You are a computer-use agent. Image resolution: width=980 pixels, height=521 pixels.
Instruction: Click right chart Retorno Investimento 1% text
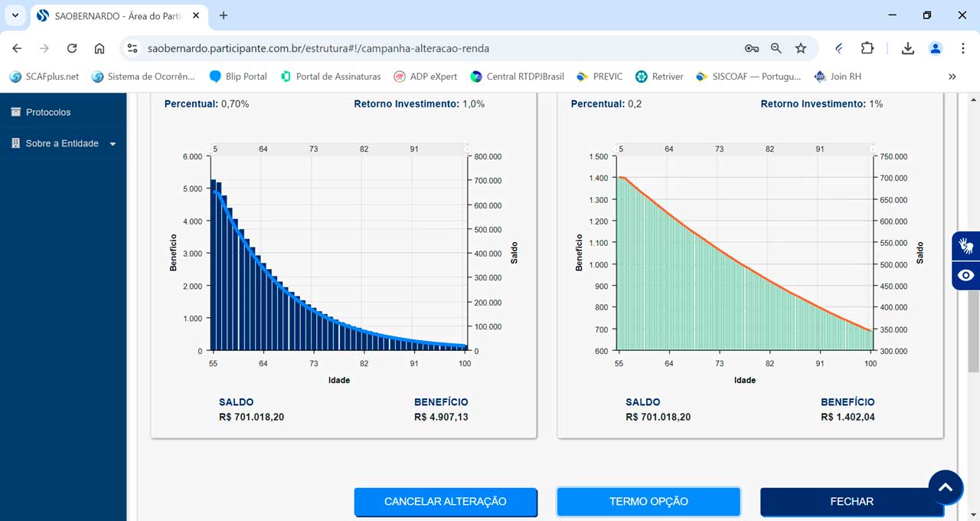tap(822, 103)
